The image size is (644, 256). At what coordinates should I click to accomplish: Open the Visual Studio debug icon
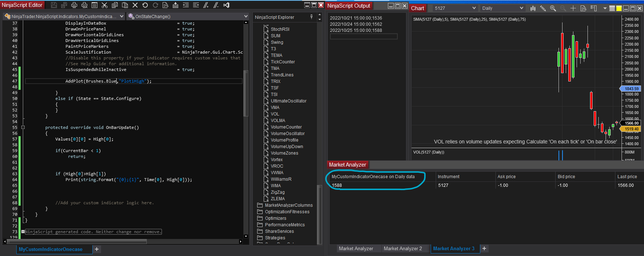226,5
